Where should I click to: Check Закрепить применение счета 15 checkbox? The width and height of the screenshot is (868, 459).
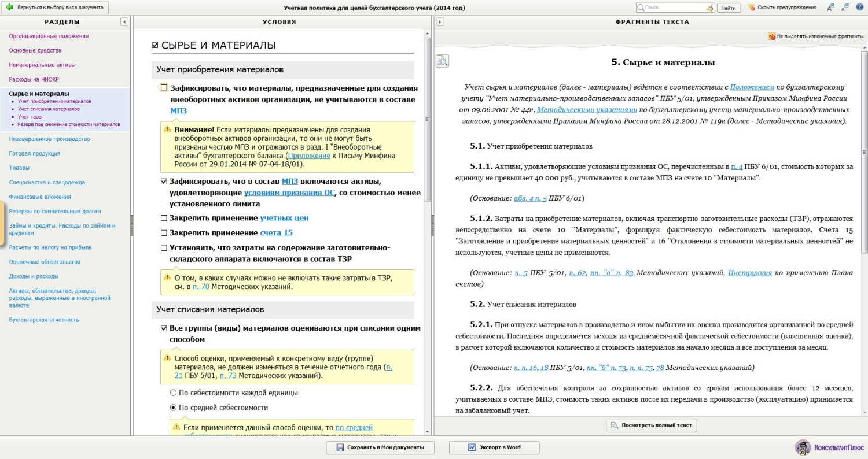click(x=164, y=233)
